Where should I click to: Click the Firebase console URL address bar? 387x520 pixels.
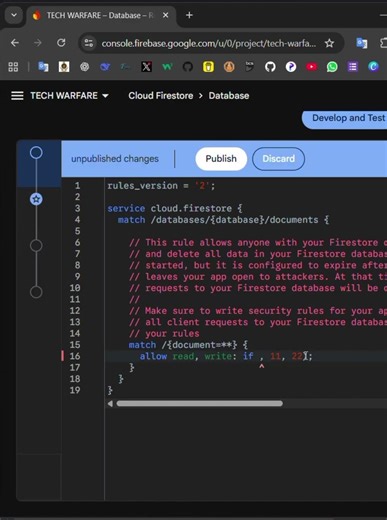[x=208, y=43]
